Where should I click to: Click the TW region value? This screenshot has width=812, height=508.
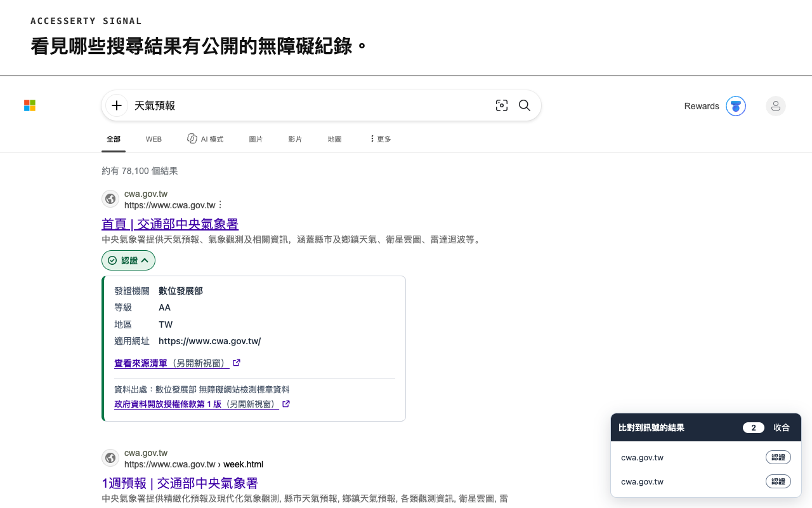(166, 324)
